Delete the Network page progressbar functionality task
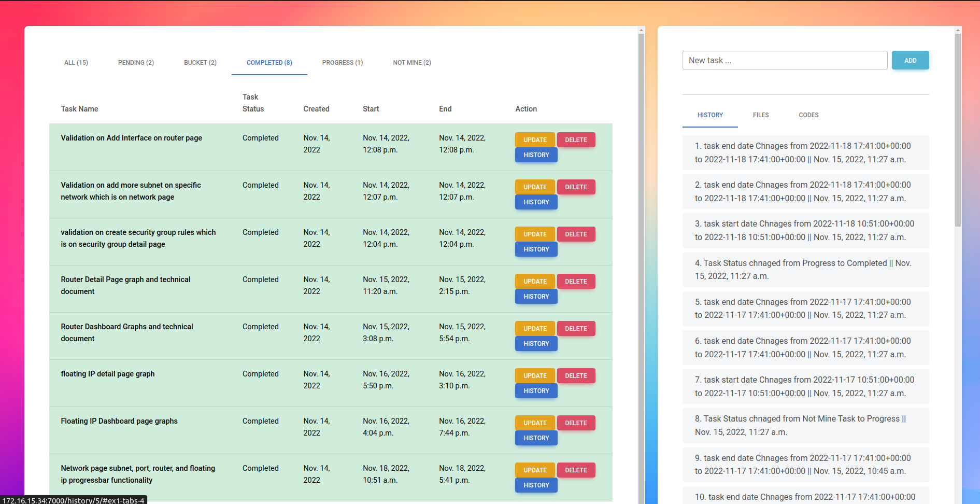The image size is (980, 504). click(576, 470)
